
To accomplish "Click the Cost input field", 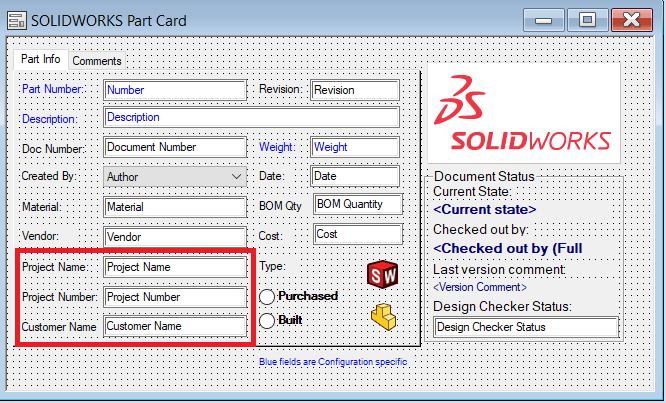I will [358, 234].
